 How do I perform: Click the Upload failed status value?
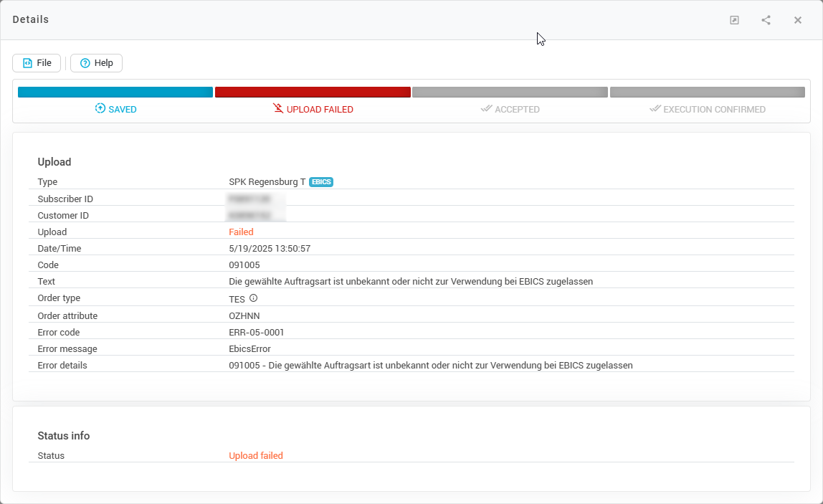click(256, 456)
